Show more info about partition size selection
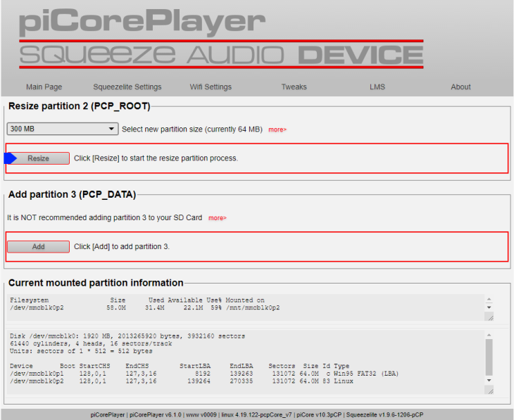This screenshot has width=514, height=420. pyautogui.click(x=277, y=129)
